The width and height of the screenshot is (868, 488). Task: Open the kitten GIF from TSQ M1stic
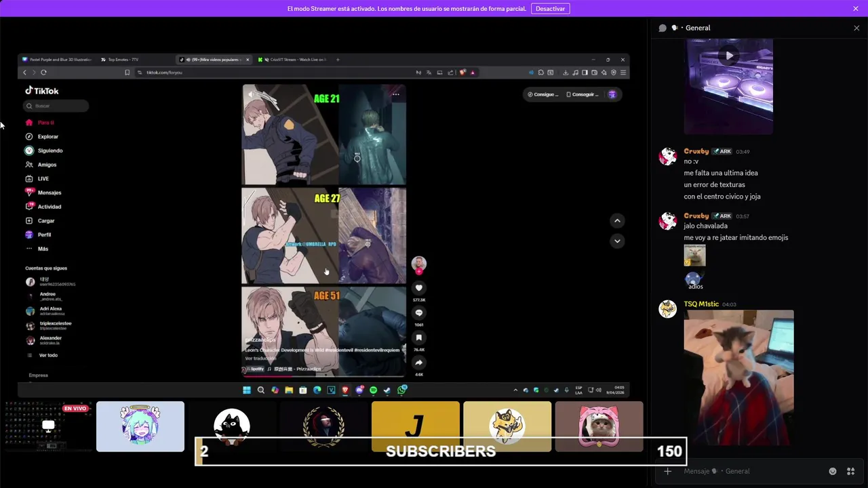pos(738,378)
